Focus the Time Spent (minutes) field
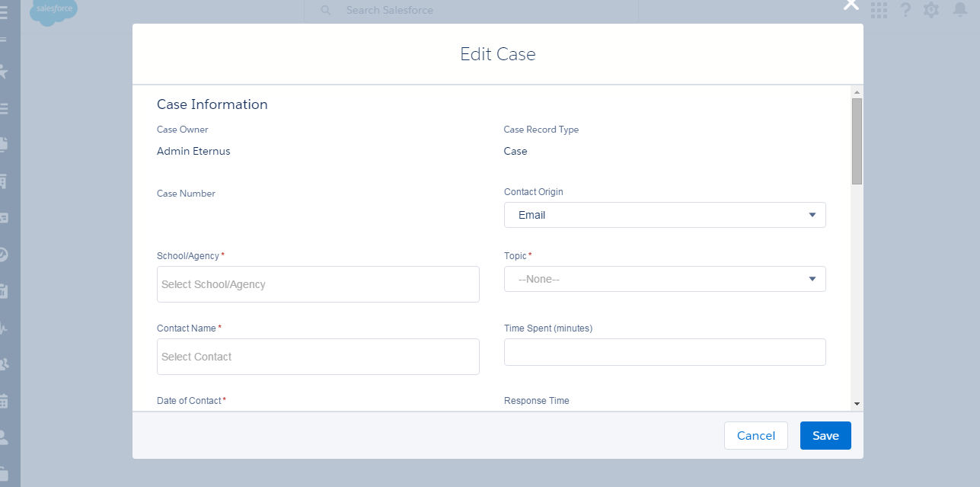This screenshot has width=980, height=487. pos(665,352)
